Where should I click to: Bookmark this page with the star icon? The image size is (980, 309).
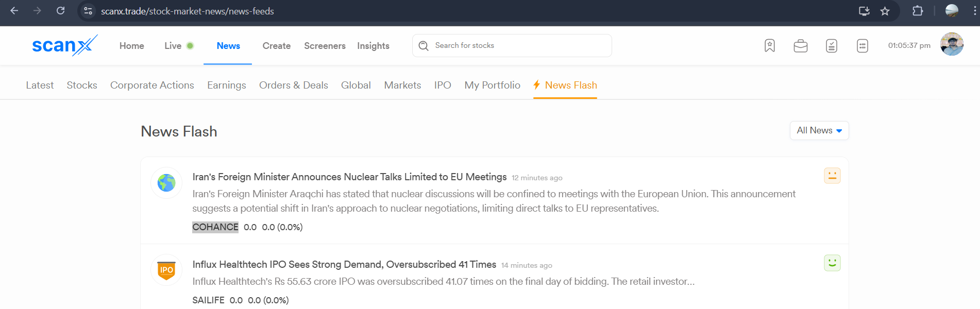[x=885, y=11]
